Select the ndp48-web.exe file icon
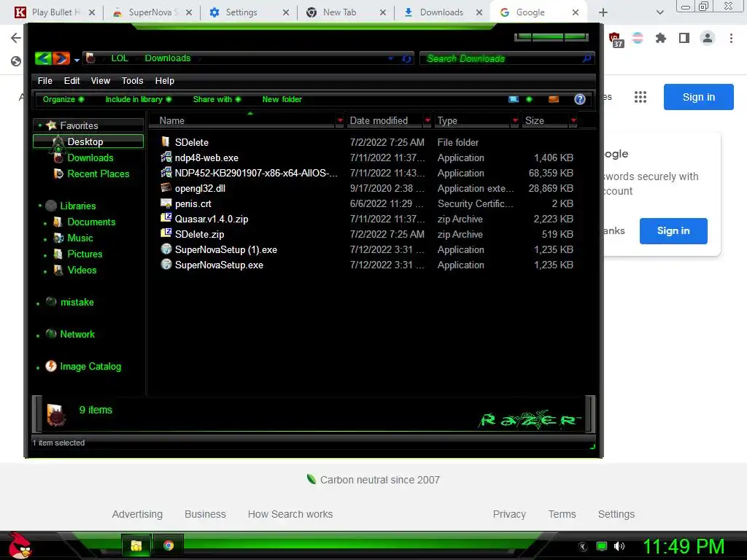 (x=166, y=157)
